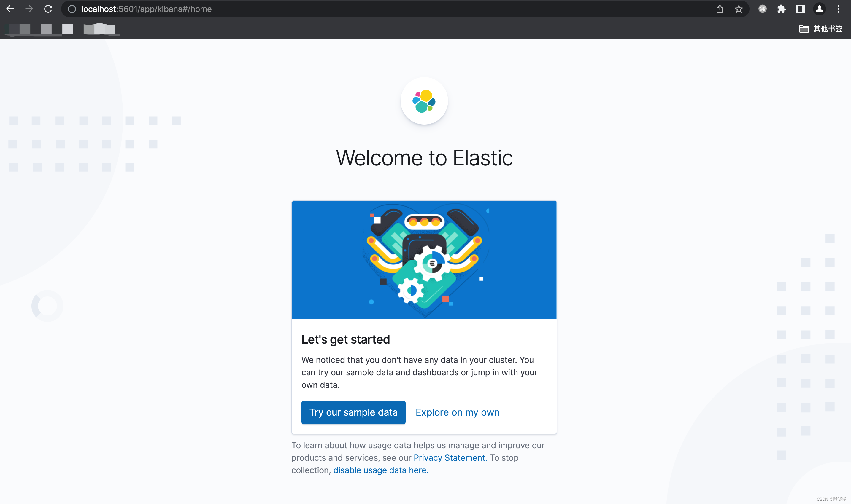Open the grey circular extension icon
851x504 pixels.
pos(763,9)
